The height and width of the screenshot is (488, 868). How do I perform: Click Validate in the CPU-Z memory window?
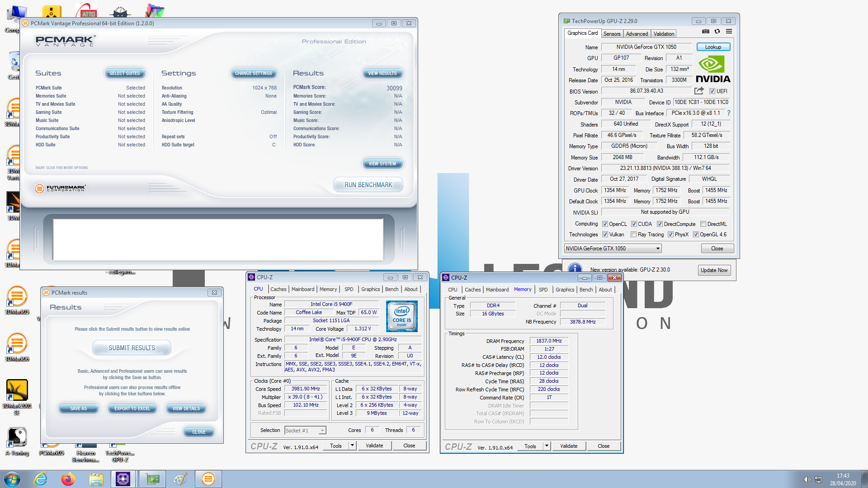tap(569, 446)
